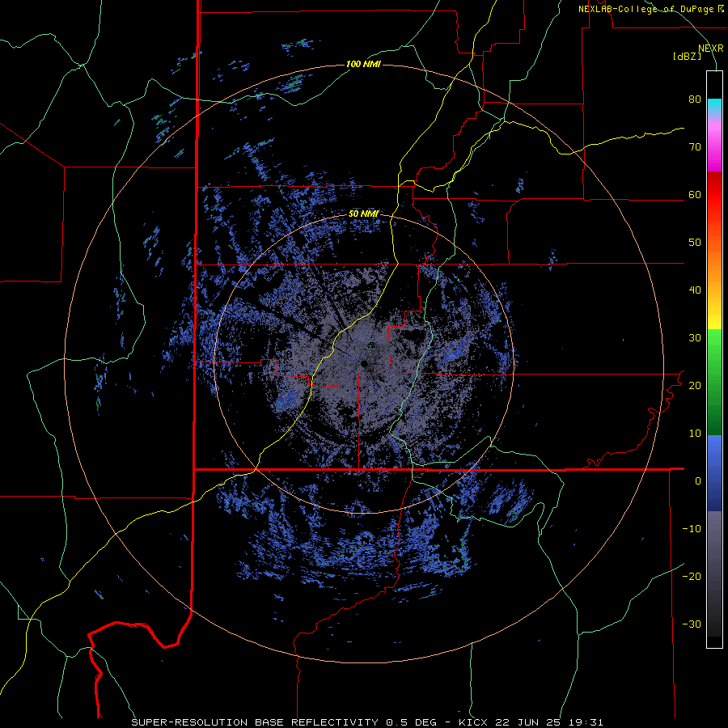This screenshot has height=728, width=728.
Task: Click the 50 dBZ scale value
Action: (695, 243)
